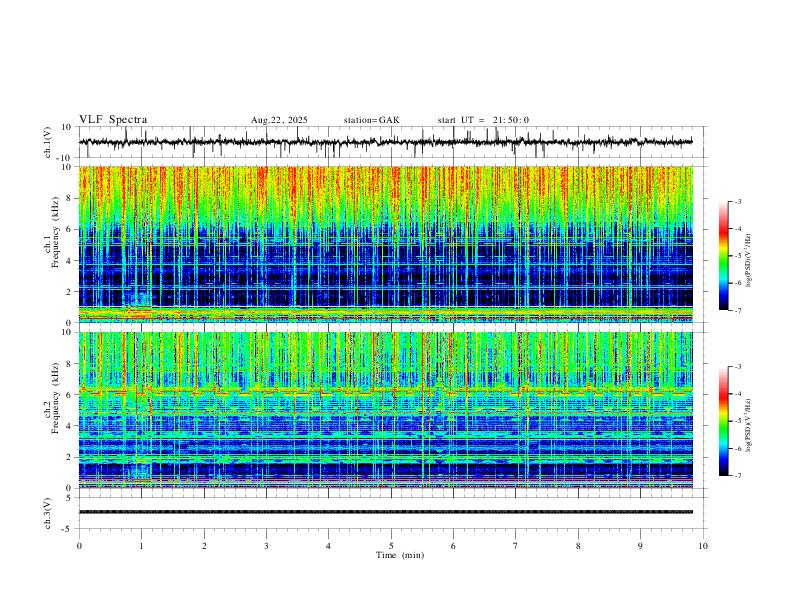Click the "8" kHz tick on ch.1 spectrogram
This screenshot has width=792, height=612.
(x=69, y=198)
